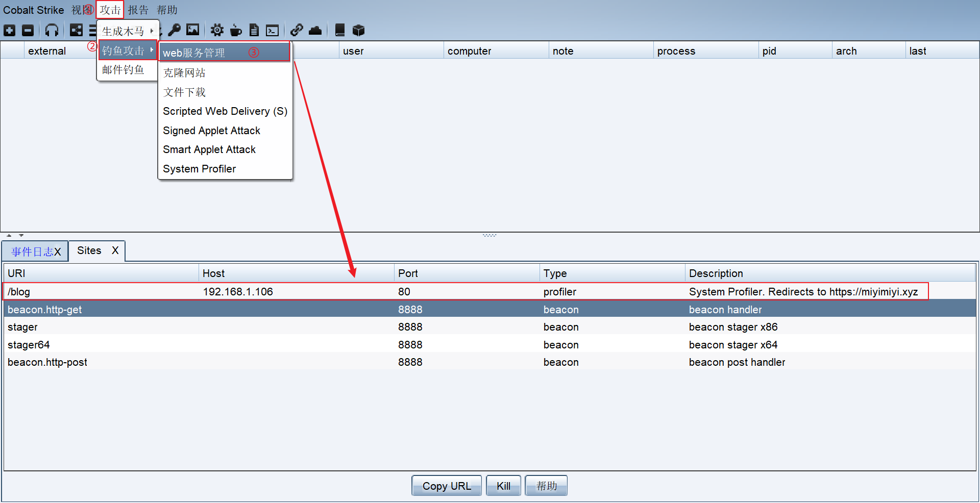Open the Cobalt Strike menu
Image resolution: width=980 pixels, height=503 pixels.
coord(34,10)
